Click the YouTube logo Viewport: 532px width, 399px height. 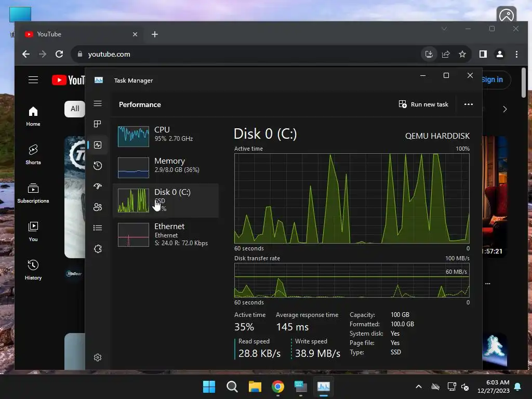68,80
